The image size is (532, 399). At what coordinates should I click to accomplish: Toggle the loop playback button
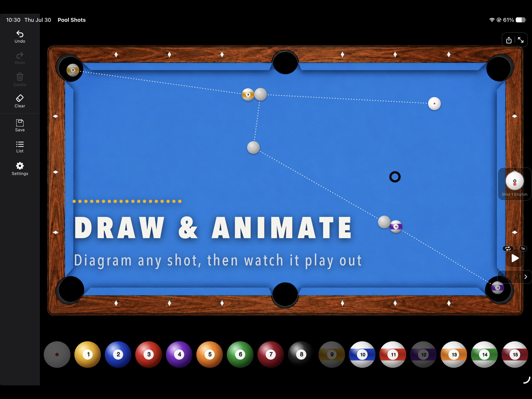coord(508,248)
